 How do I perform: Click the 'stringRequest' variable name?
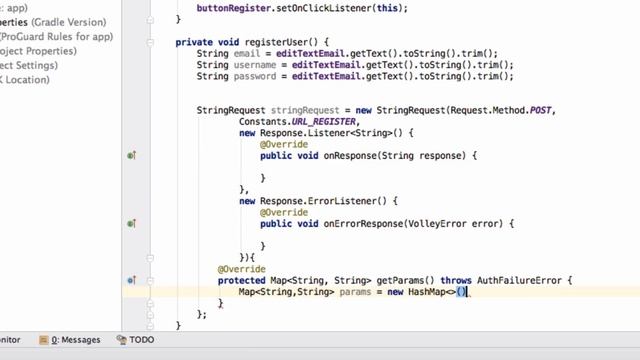coord(305,110)
